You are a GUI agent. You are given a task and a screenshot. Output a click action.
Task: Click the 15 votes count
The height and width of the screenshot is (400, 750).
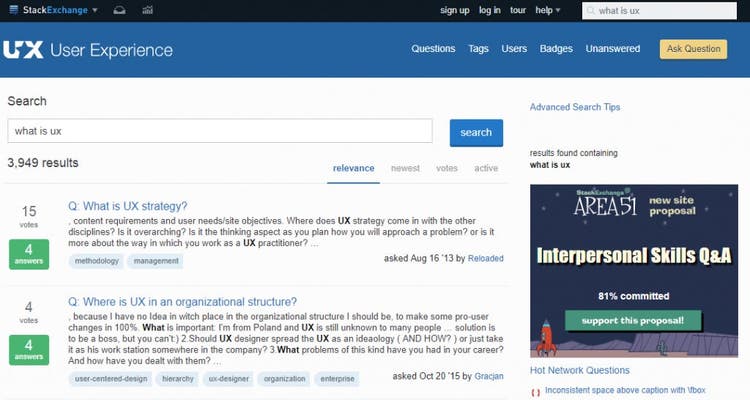(x=29, y=216)
